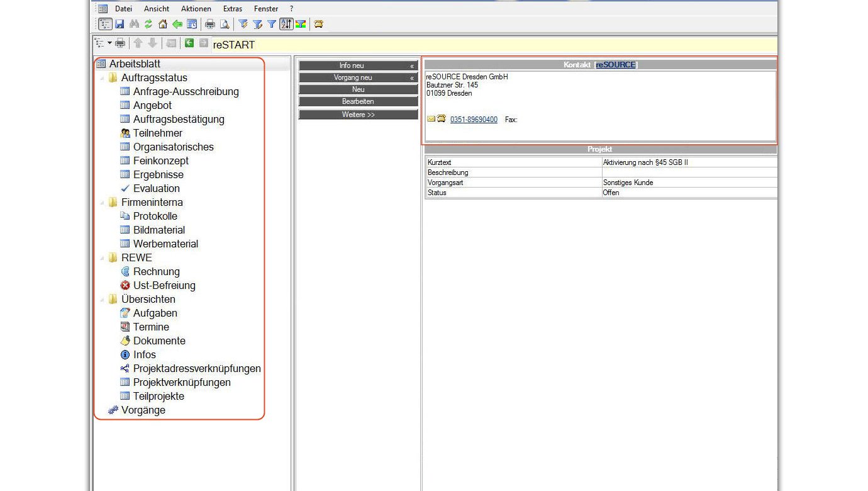Click the save diskette icon in toolbar

[120, 24]
